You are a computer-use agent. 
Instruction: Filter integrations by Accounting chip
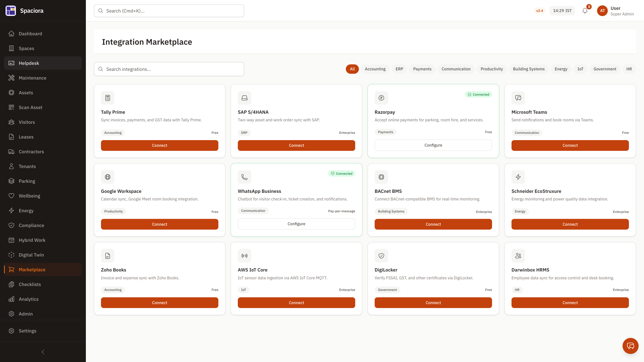(x=375, y=69)
